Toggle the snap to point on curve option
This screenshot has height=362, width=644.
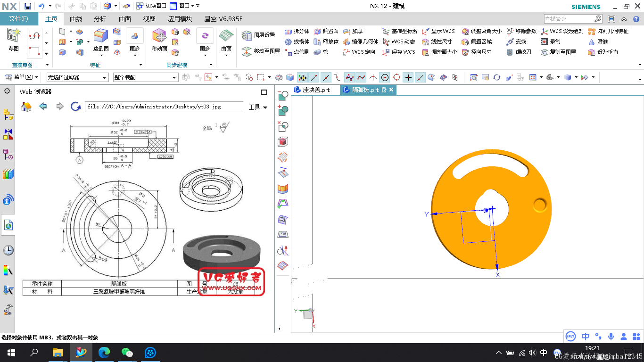coord(420,77)
